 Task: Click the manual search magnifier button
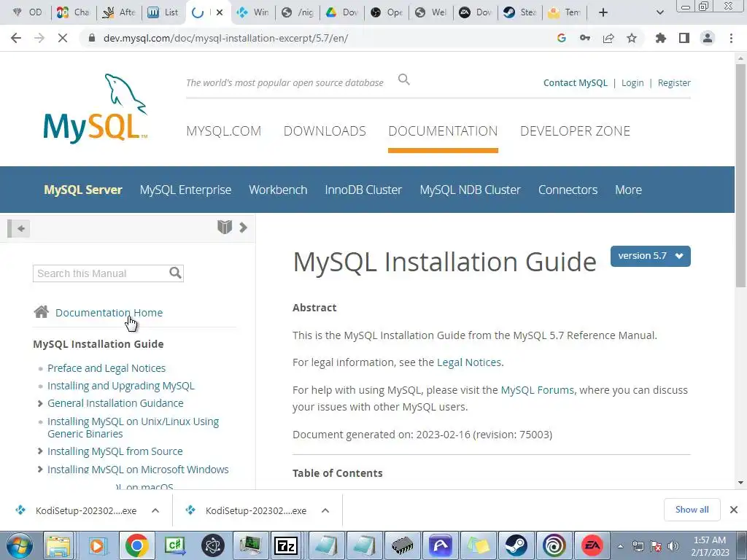pos(175,273)
